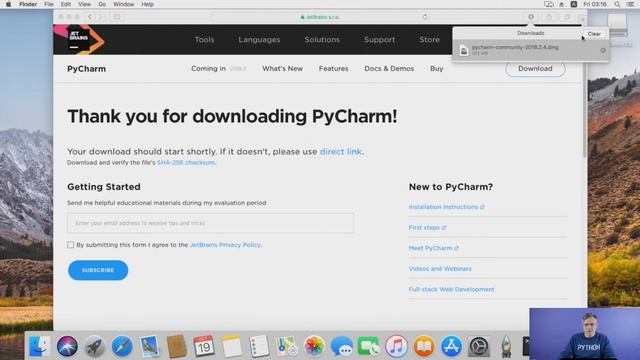This screenshot has height=360, width=640.
Task: Open Launchpad in the Dock
Action: point(94,346)
